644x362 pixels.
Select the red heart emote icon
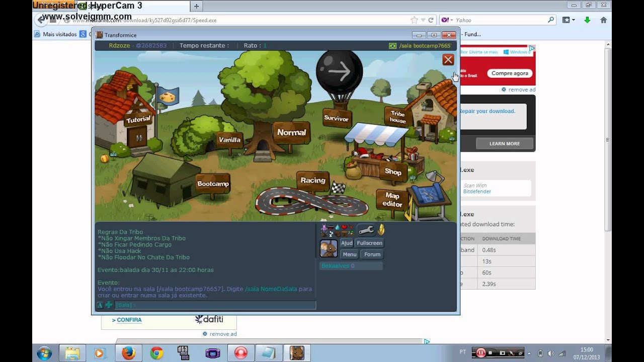click(344, 227)
